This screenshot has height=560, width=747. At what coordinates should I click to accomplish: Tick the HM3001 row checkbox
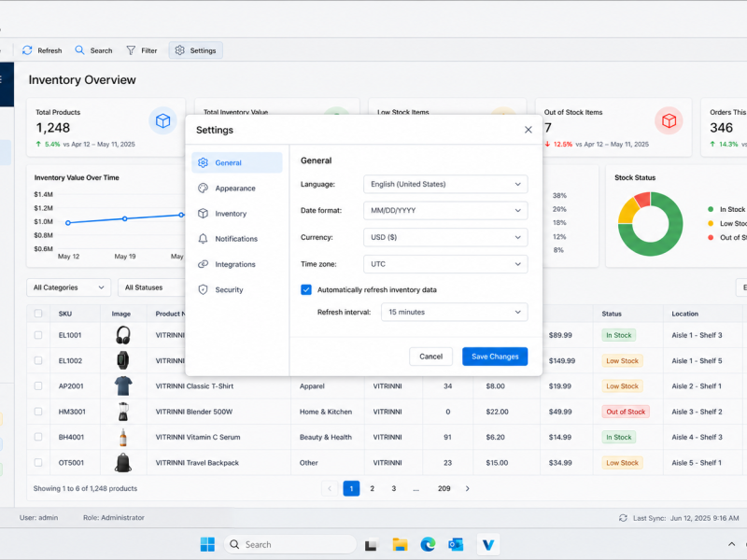tap(38, 412)
